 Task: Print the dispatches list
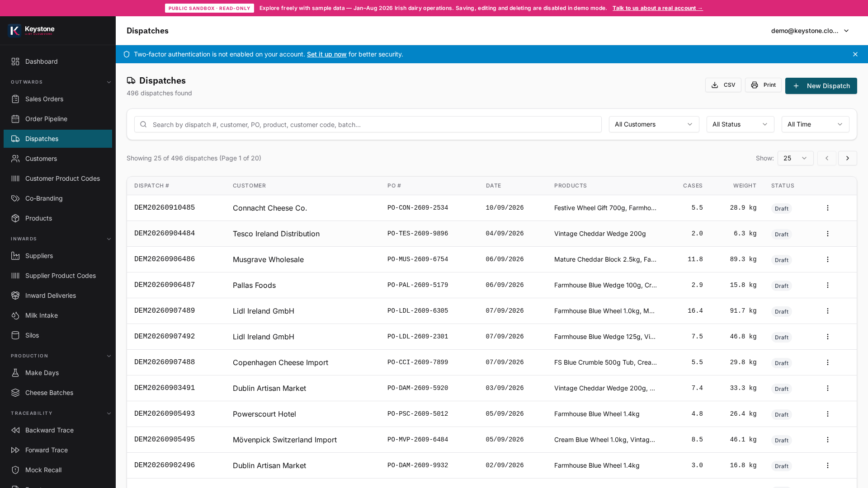click(x=763, y=85)
